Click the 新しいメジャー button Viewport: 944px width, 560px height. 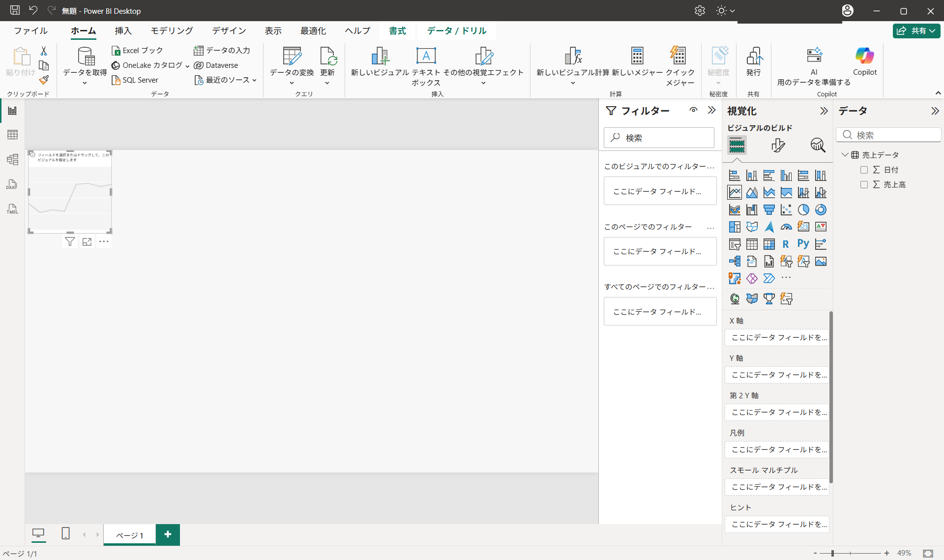tap(637, 62)
